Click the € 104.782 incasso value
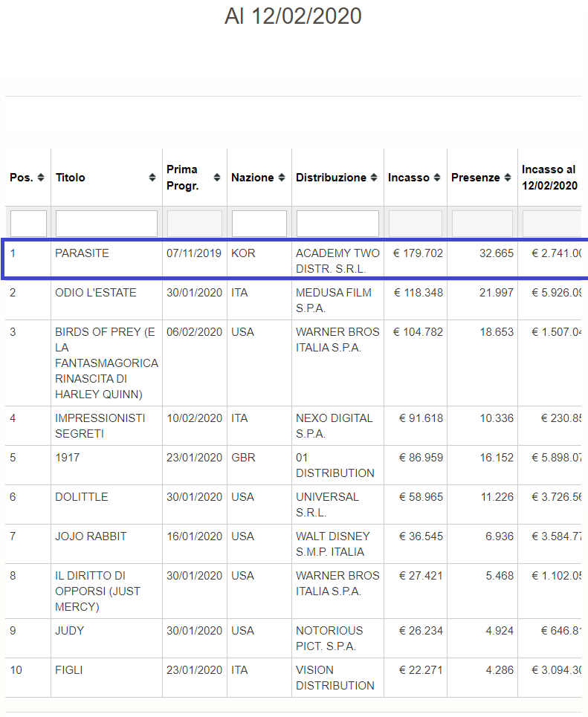 [418, 332]
